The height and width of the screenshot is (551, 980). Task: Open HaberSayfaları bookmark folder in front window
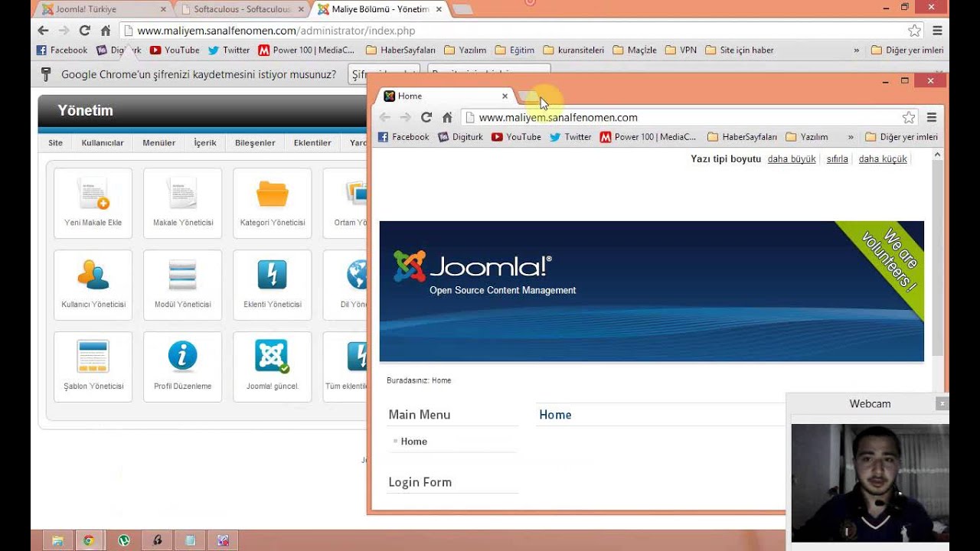pyautogui.click(x=742, y=137)
